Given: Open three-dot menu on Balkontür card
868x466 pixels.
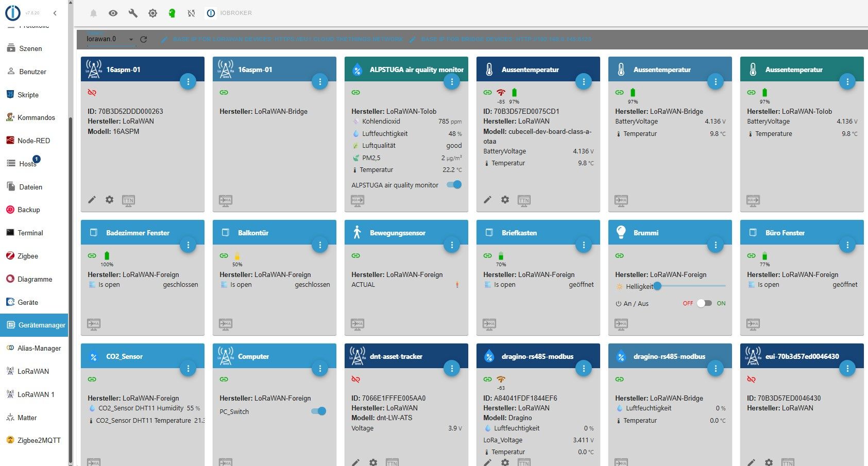Looking at the screenshot, I should (320, 245).
